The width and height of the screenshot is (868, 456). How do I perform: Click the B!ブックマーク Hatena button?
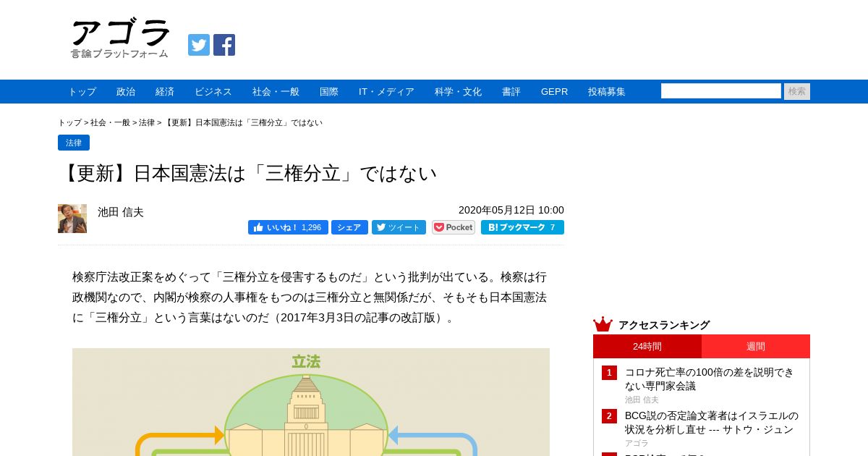coord(522,227)
